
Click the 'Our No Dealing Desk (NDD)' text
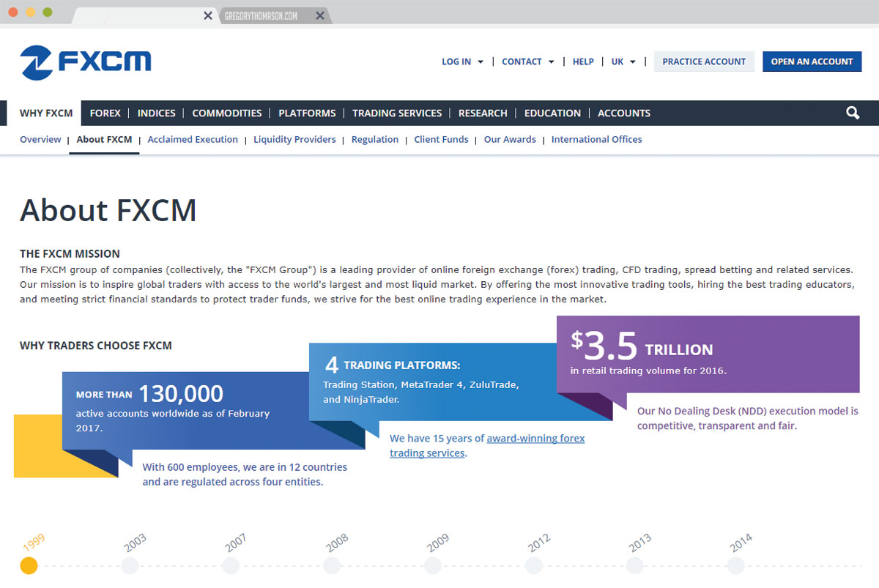click(x=748, y=418)
